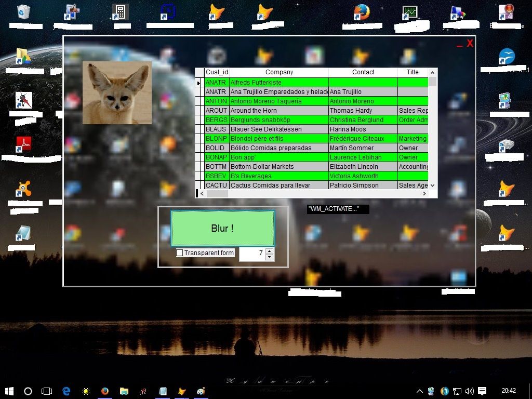This screenshot has height=399, width=532.
Task: Select the B's Beverages cell
Action: click(x=279, y=176)
